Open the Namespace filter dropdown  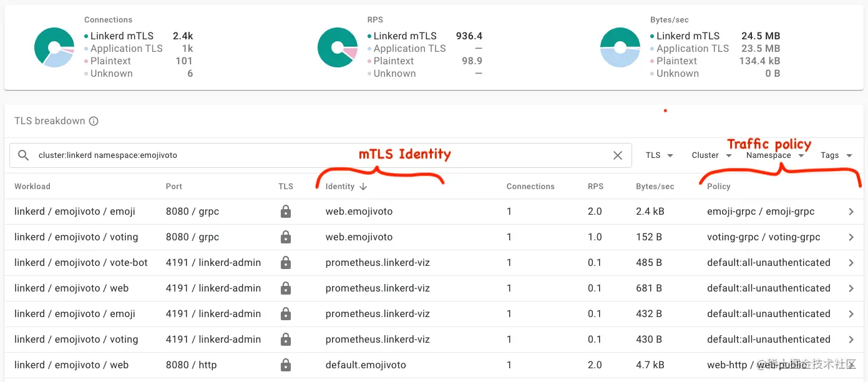tap(775, 155)
